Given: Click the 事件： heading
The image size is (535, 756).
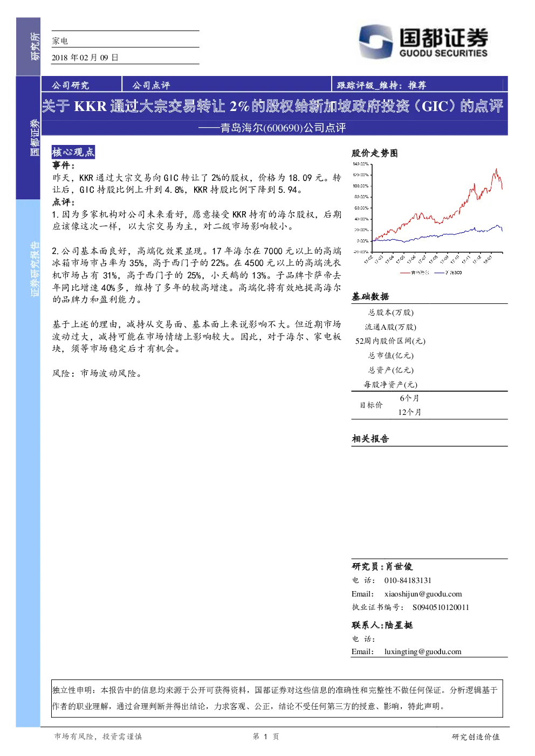Looking at the screenshot, I should click(64, 165).
